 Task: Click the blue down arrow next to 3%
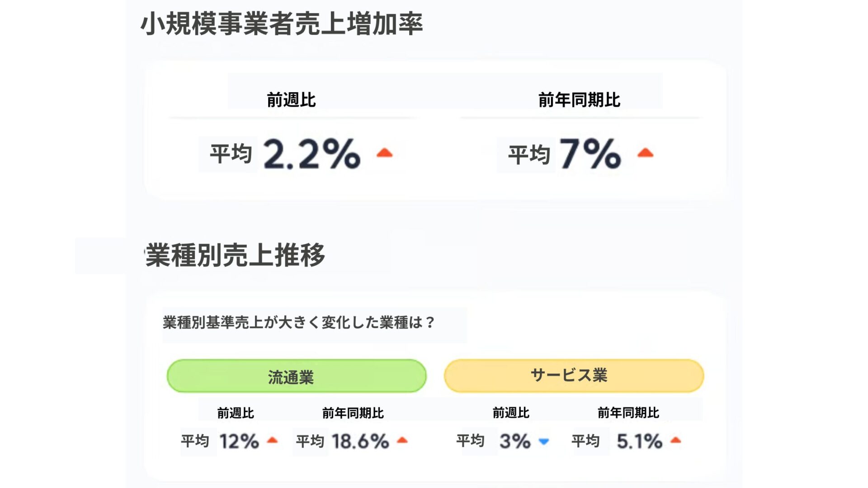coord(544,441)
